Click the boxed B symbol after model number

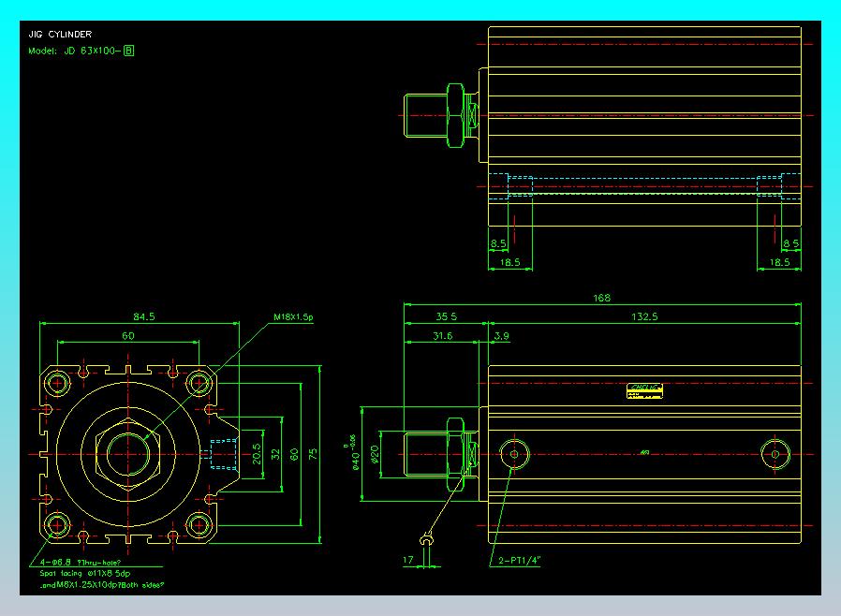click(x=128, y=51)
